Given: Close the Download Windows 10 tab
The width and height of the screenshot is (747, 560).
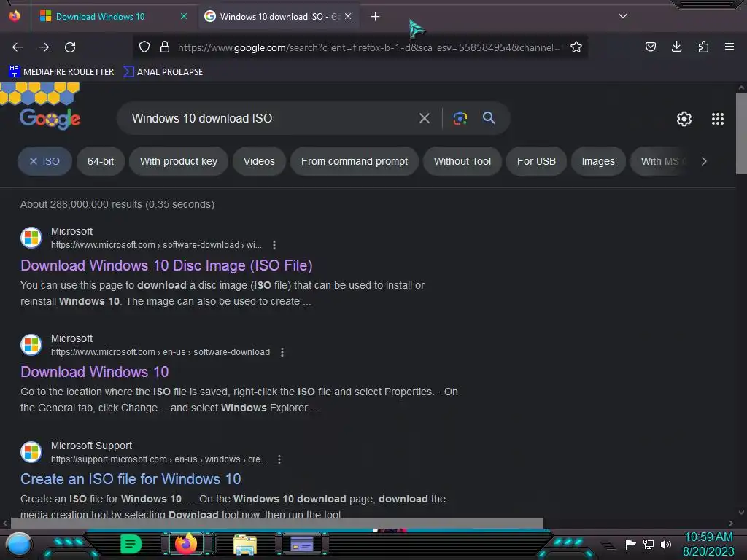Looking at the screenshot, I should (x=184, y=16).
